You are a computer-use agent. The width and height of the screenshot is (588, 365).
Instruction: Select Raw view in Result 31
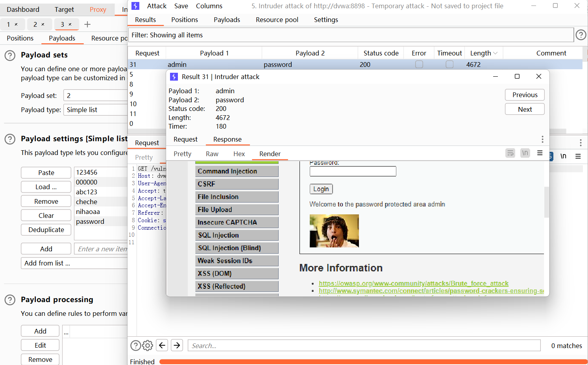[212, 154]
